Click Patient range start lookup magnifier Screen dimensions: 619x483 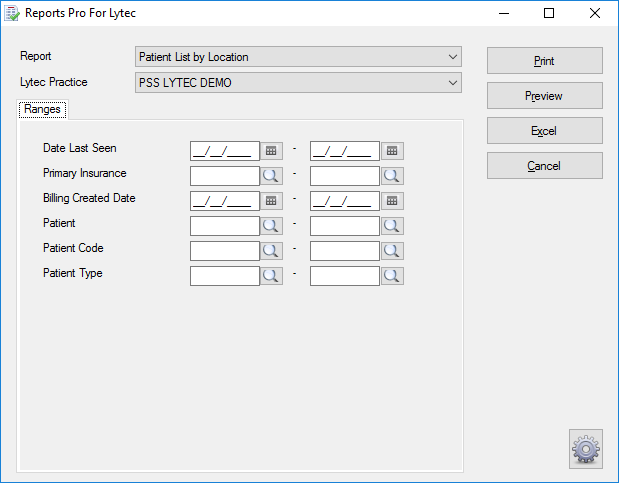[x=271, y=226]
